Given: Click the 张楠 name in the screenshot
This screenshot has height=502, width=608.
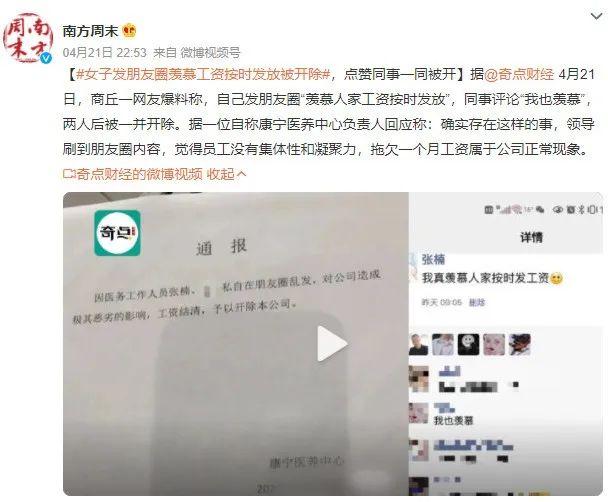Looking at the screenshot, I should pyautogui.click(x=433, y=259).
